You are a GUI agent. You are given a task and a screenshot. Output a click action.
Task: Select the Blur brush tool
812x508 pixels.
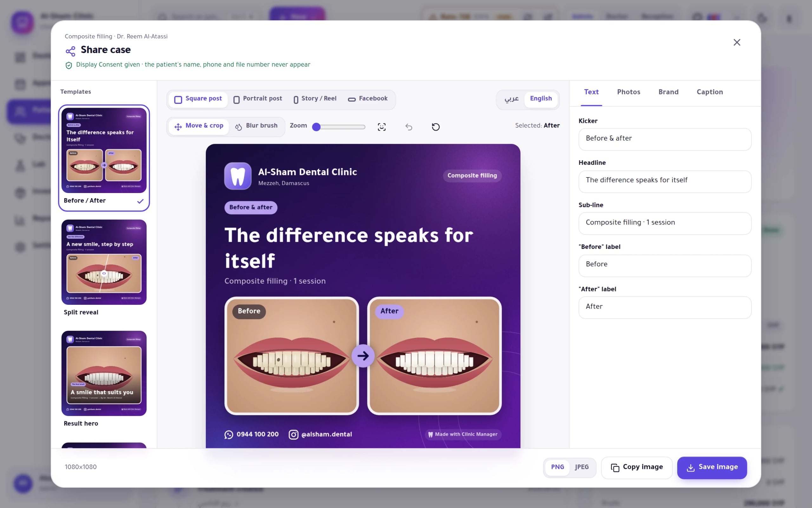(256, 126)
